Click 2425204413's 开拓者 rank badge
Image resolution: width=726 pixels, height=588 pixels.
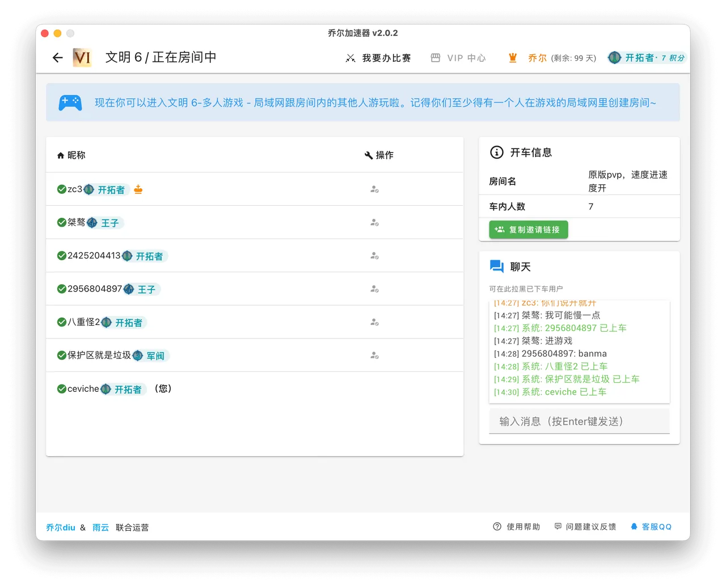pos(145,256)
